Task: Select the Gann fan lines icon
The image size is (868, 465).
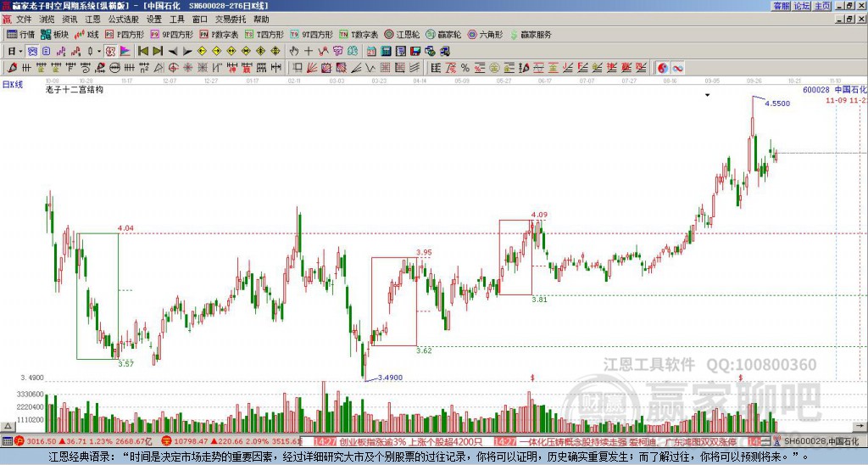Action: tap(311, 68)
